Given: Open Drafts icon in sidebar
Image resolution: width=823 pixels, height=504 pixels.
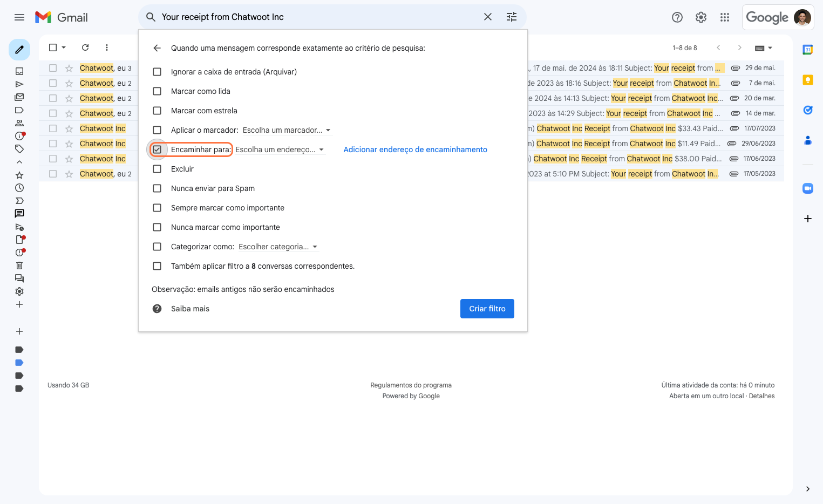Looking at the screenshot, I should [19, 240].
